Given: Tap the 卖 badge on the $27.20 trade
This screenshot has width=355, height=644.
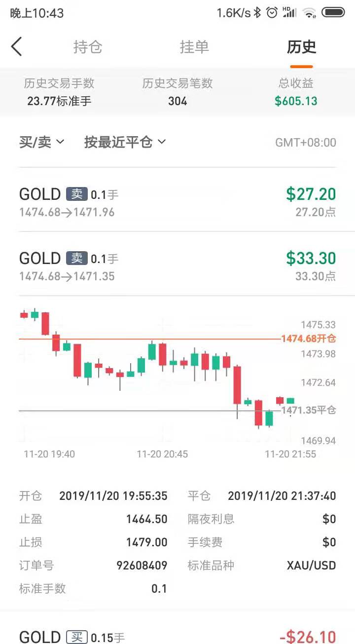Looking at the screenshot, I should [77, 194].
